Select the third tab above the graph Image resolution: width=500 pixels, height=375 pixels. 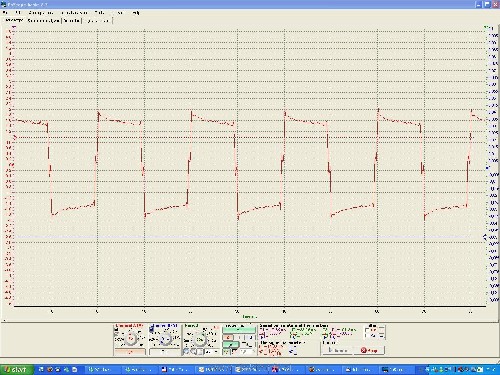pyautogui.click(x=72, y=21)
